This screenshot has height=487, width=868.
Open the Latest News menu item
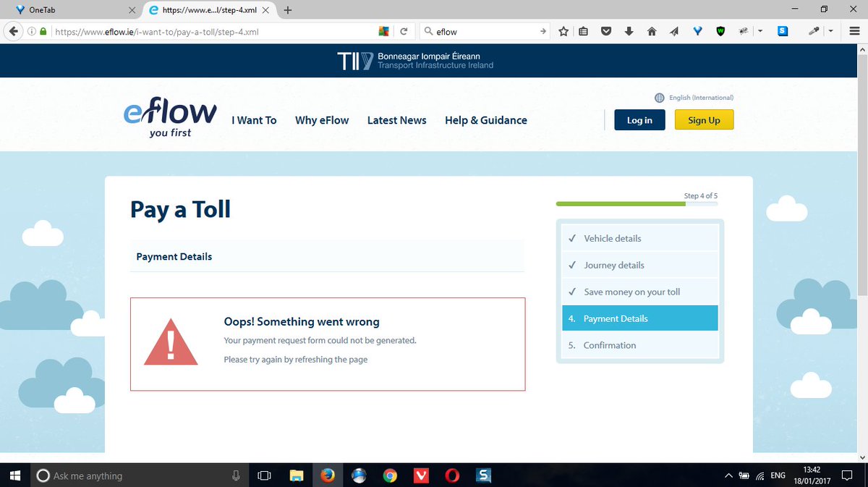397,120
